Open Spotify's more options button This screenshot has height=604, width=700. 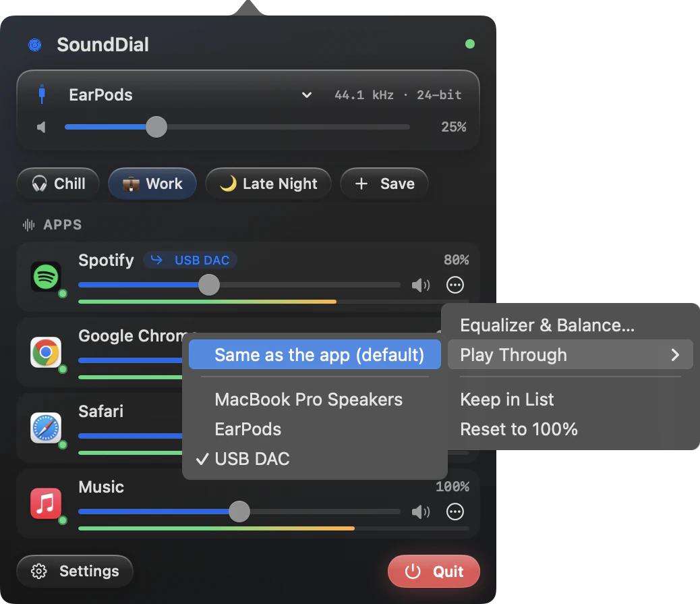click(455, 285)
